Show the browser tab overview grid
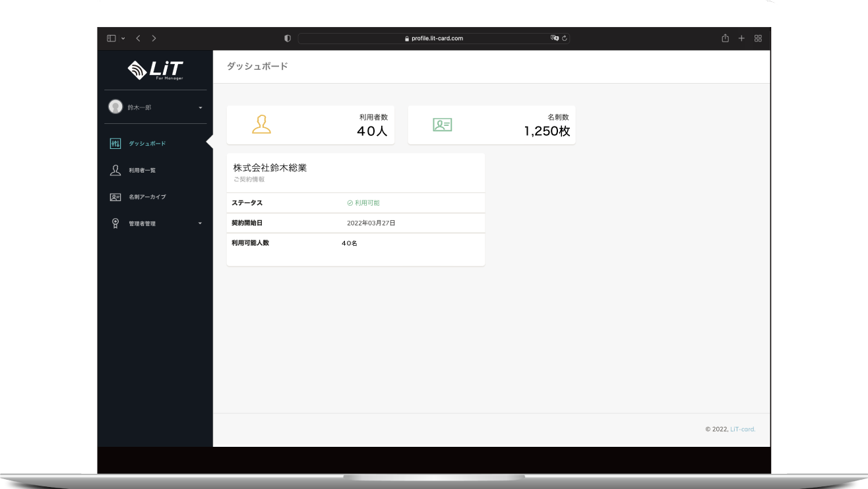The height and width of the screenshot is (489, 868). (x=758, y=38)
